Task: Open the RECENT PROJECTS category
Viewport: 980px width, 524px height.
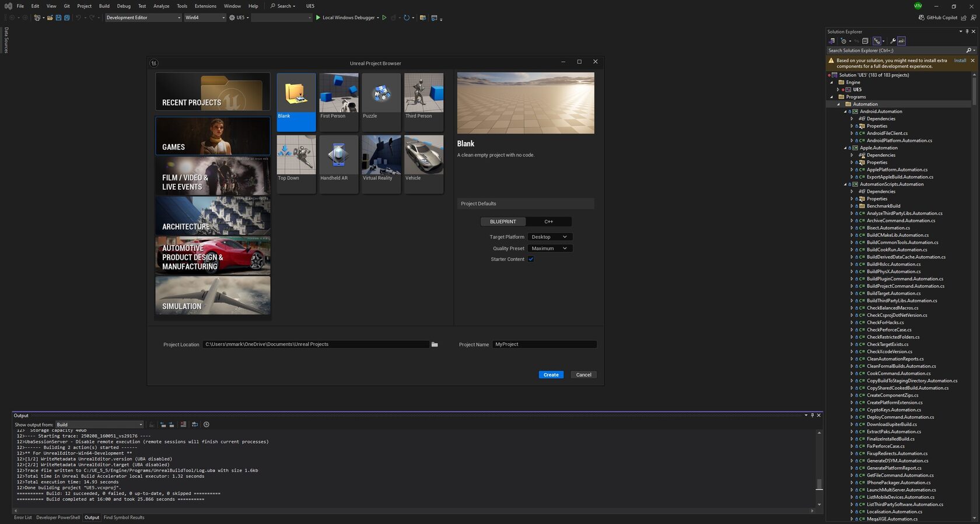Action: tap(213, 92)
